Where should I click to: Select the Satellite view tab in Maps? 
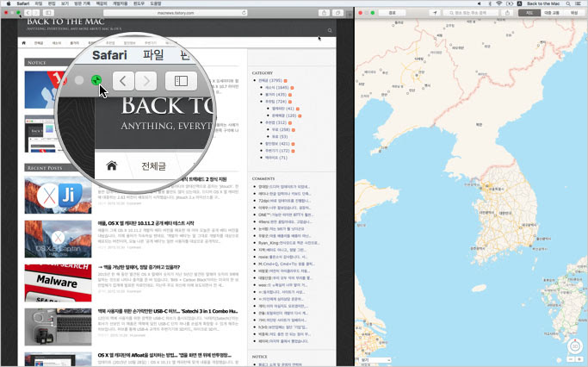(x=573, y=13)
